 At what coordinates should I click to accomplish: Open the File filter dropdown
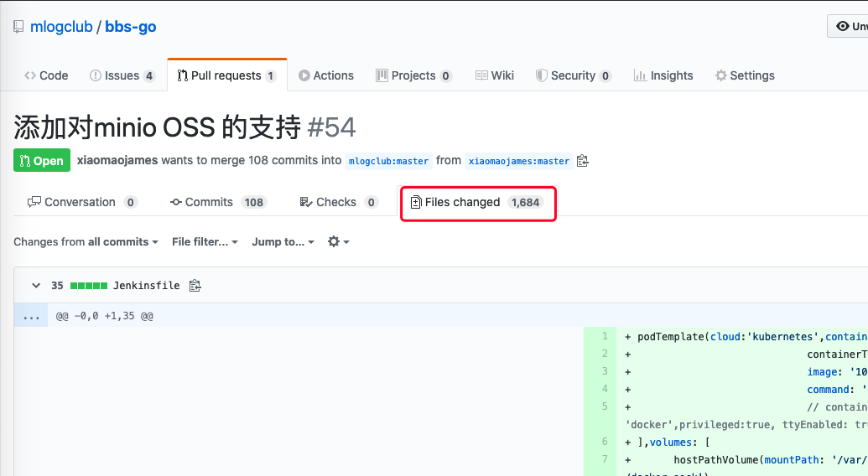click(x=205, y=242)
